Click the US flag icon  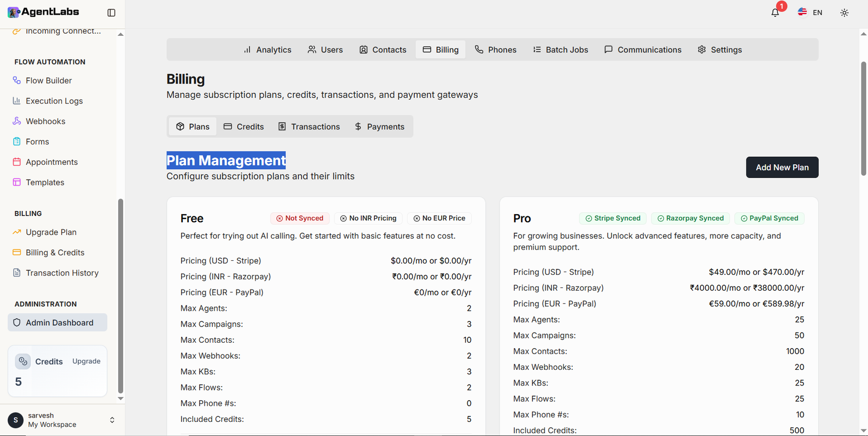pos(802,12)
